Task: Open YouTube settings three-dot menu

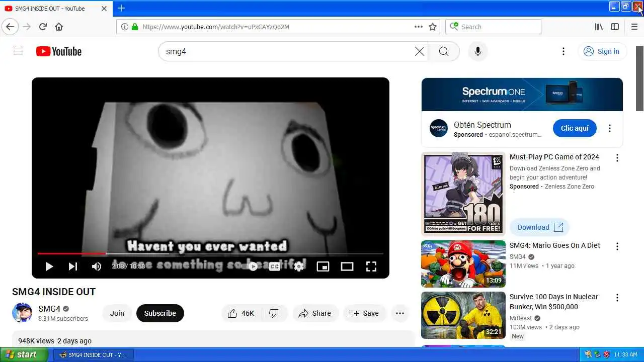Action: (x=563, y=51)
